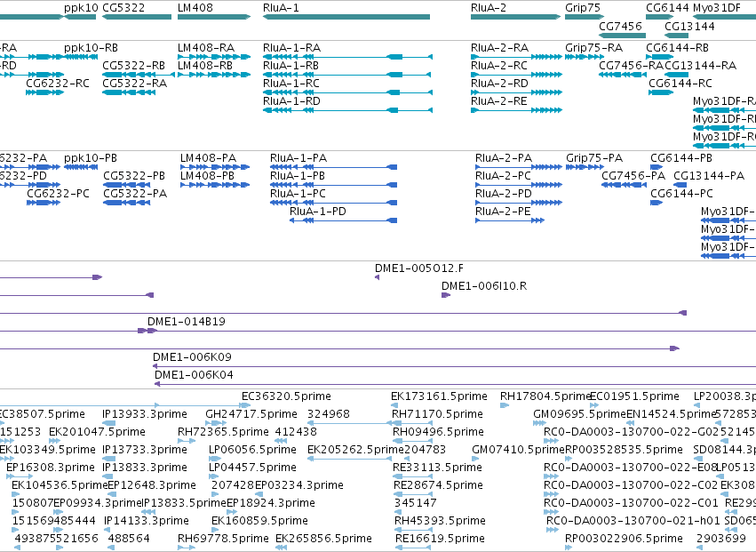Click transcript CG5322-RB
The height and width of the screenshot is (552, 756).
coord(133,66)
